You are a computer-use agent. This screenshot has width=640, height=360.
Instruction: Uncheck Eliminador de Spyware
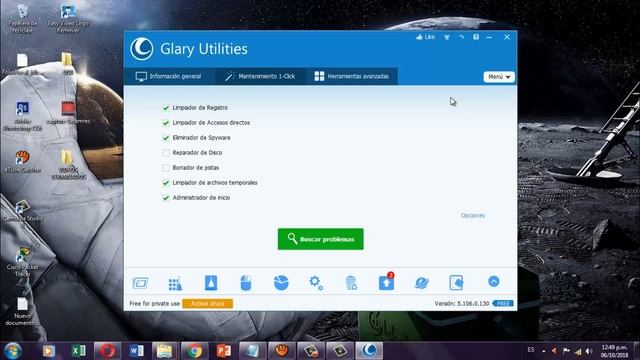click(166, 138)
